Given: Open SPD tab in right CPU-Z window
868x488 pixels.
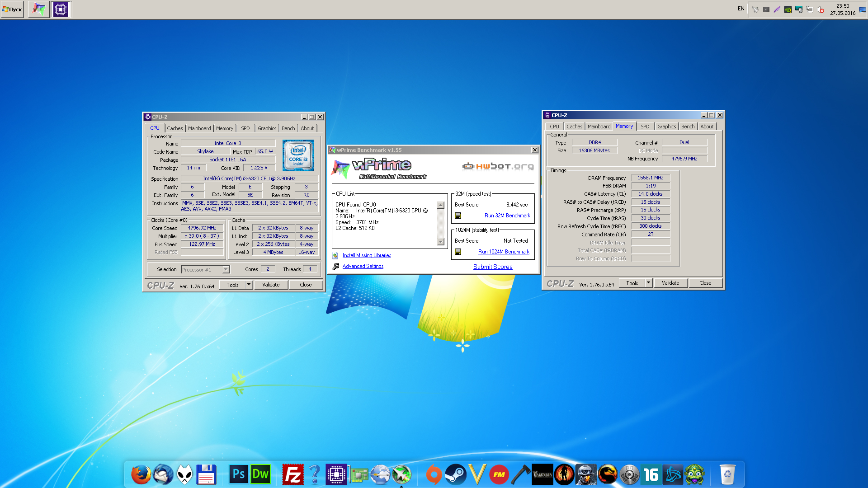Looking at the screenshot, I should click(645, 127).
